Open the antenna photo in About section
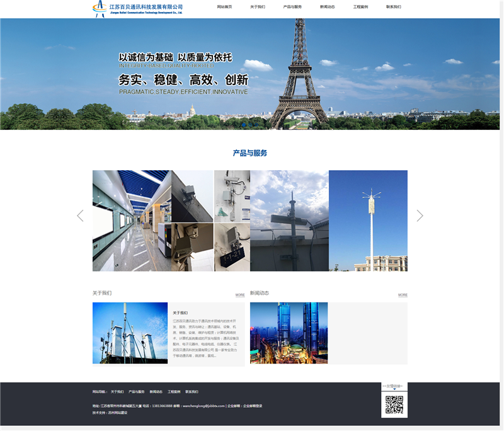Viewport: 504px width, 431px height. (130, 333)
